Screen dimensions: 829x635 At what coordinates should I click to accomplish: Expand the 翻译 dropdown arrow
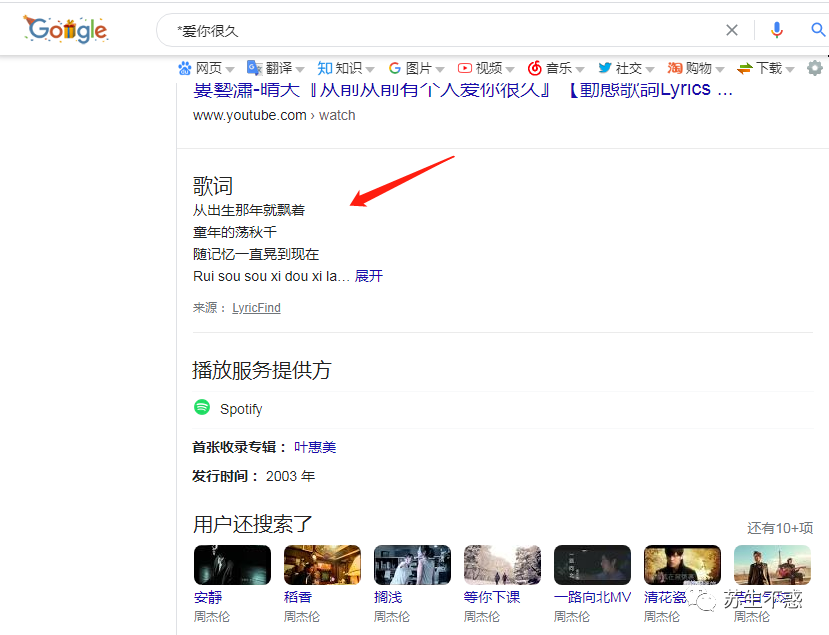[x=300, y=69]
